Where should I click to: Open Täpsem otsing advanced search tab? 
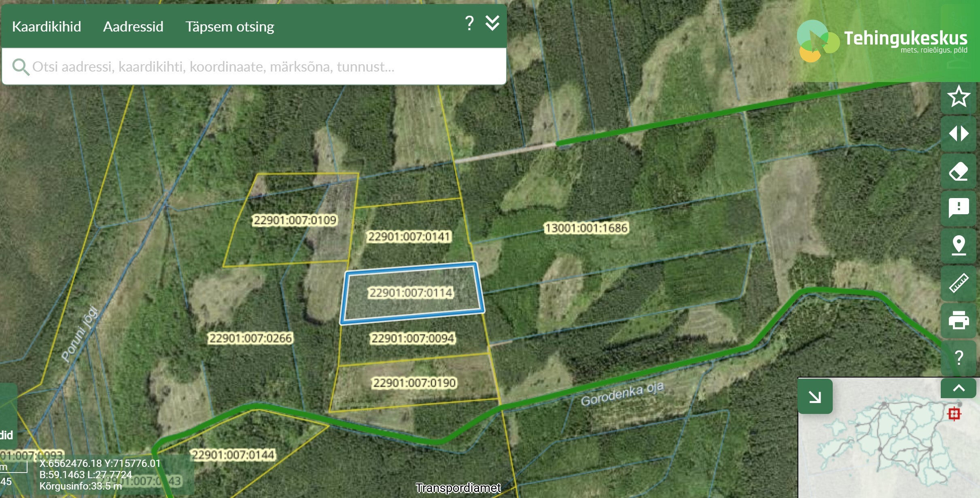coord(229,27)
